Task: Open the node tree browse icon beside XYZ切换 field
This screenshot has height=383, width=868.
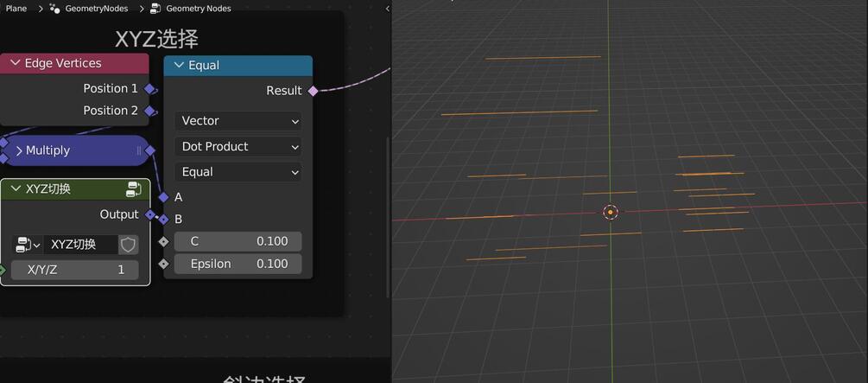Action: [27, 245]
